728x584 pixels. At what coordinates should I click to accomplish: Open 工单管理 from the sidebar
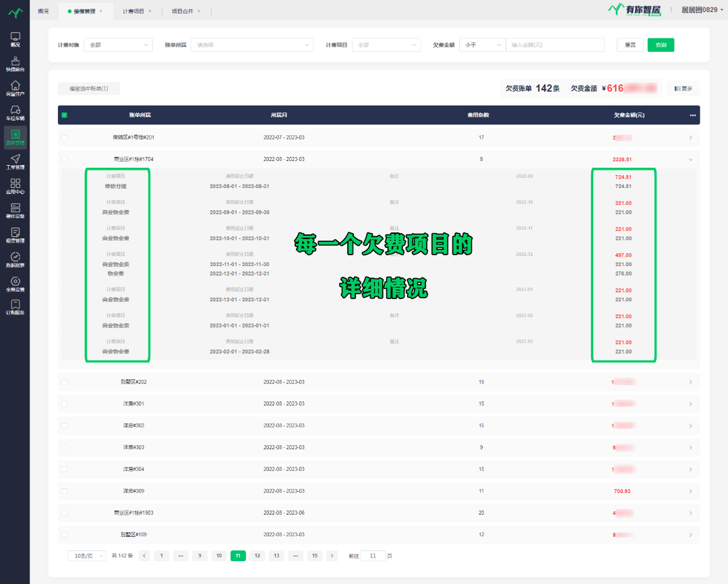tap(15, 162)
